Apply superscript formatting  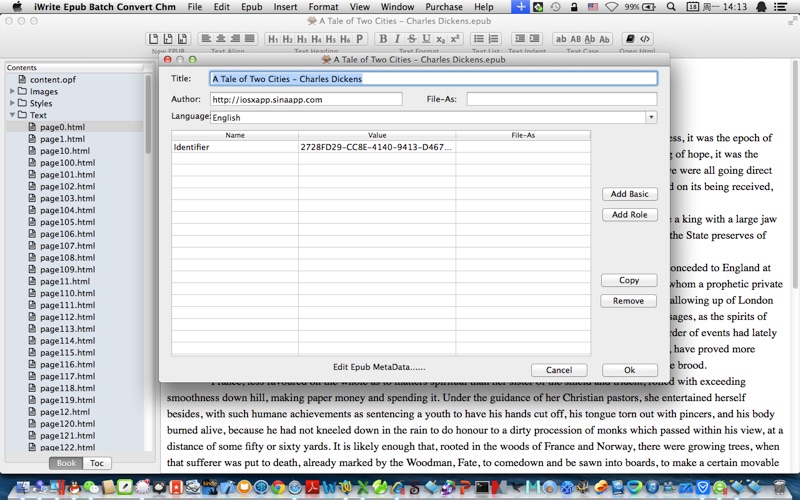click(455, 39)
